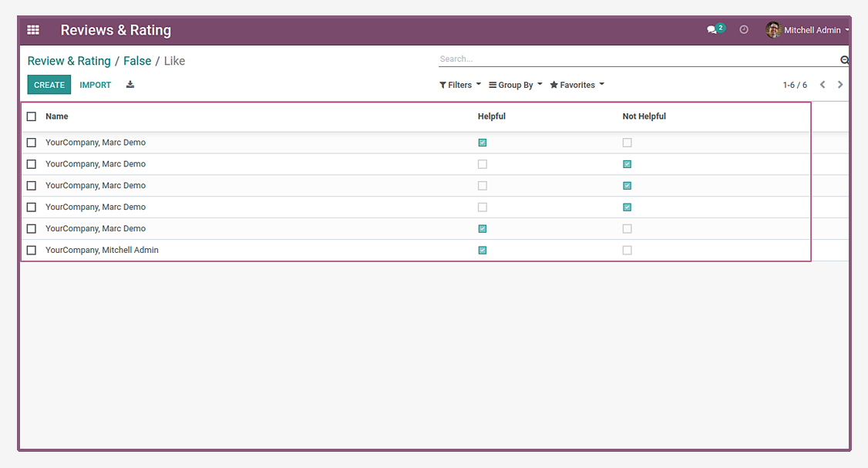Image resolution: width=868 pixels, height=468 pixels.
Task: Toggle the select-all header checkbox
Action: (x=32, y=116)
